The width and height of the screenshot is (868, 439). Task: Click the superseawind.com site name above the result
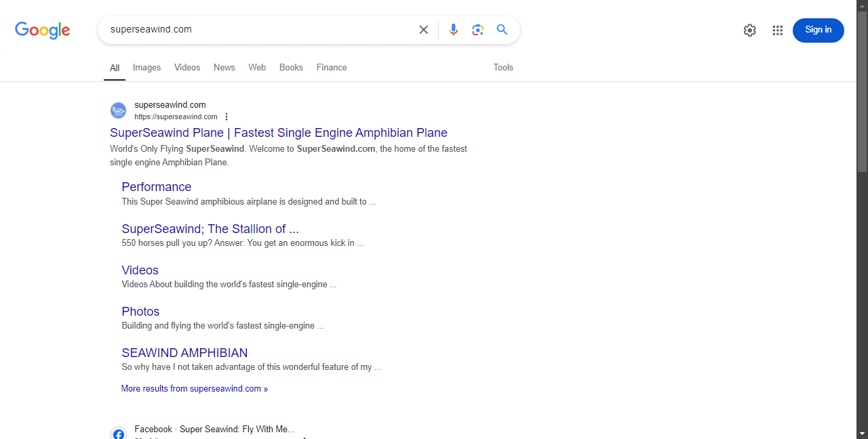(170, 105)
